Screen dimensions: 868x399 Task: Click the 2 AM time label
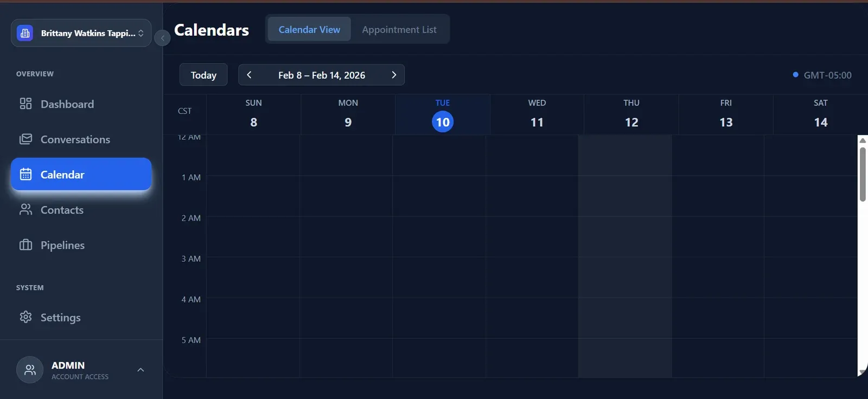191,218
